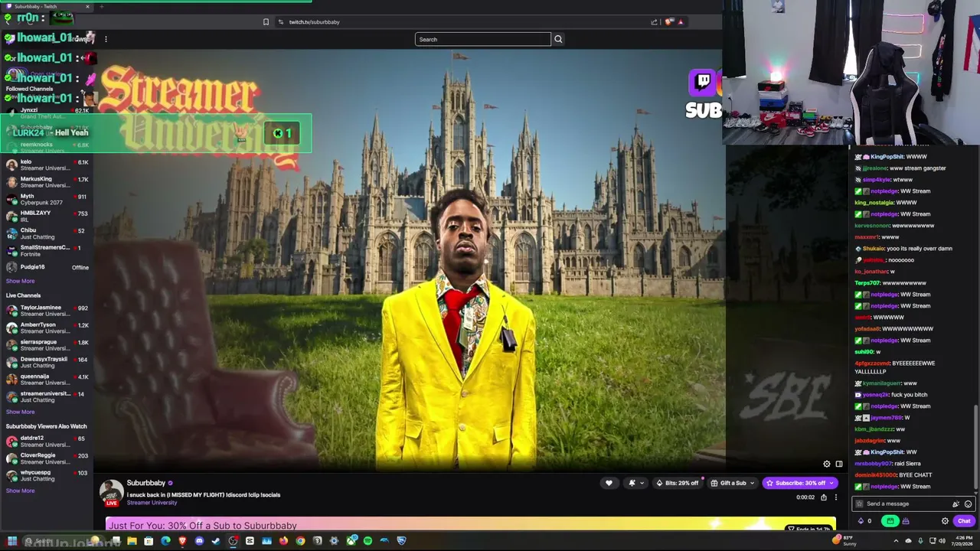Image resolution: width=980 pixels, height=551 pixels.
Task: Click the search magnifier button
Action: coord(558,39)
